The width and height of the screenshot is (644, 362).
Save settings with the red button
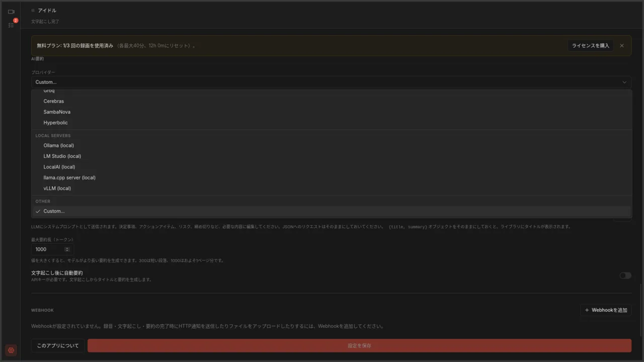(359, 346)
